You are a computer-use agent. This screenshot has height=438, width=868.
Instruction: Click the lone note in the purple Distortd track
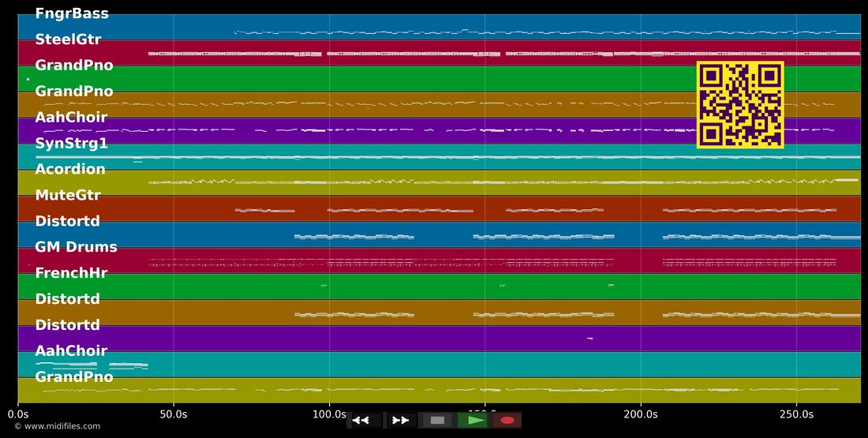pos(589,339)
